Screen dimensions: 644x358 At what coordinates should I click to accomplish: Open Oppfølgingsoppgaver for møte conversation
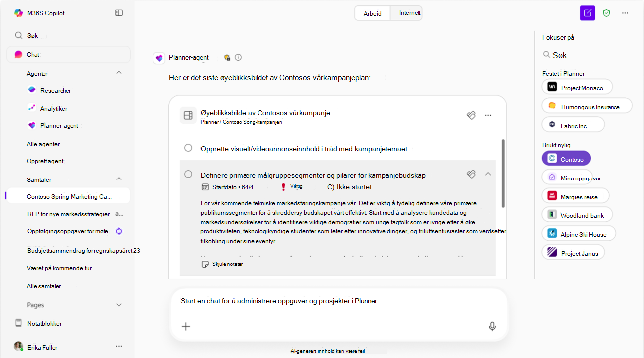68,231
